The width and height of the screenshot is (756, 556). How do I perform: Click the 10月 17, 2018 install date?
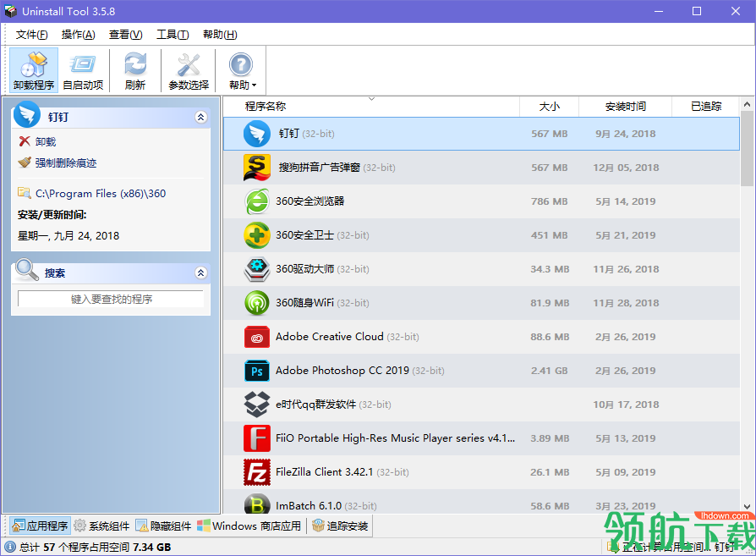(x=626, y=405)
